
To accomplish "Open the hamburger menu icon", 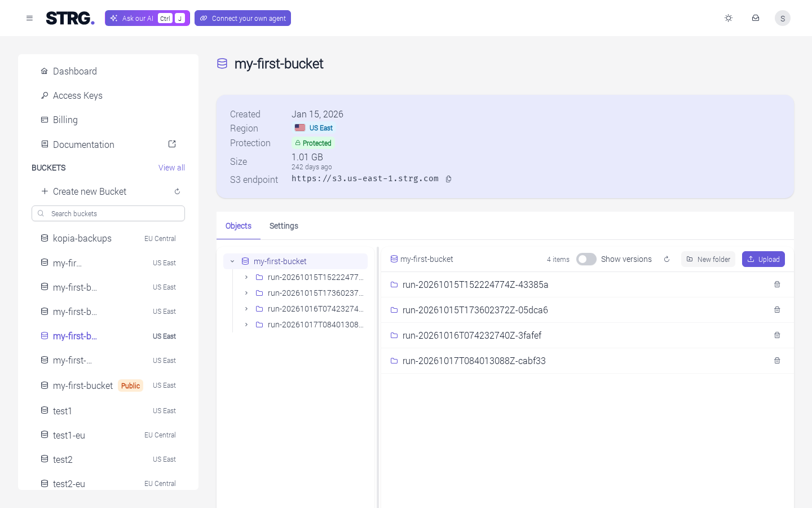I will click(x=29, y=18).
